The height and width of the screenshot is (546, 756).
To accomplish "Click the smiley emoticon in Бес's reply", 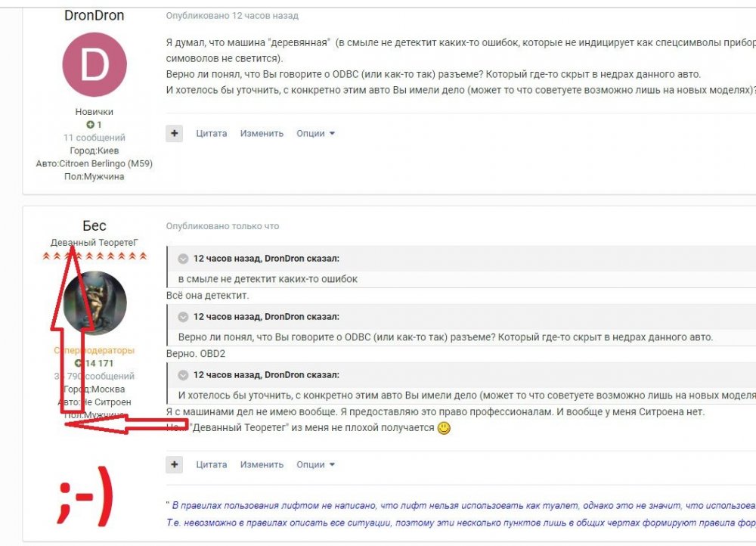I will (x=444, y=428).
